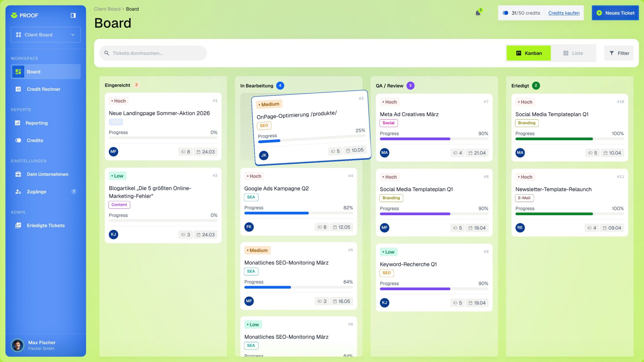Click the Reporting chart icon
The image size is (644, 362).
18,123
